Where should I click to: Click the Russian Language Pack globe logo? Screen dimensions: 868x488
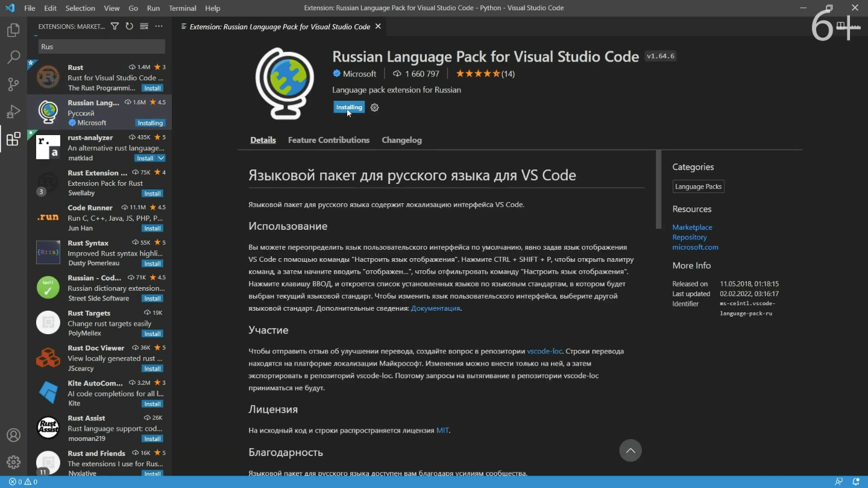click(x=285, y=84)
